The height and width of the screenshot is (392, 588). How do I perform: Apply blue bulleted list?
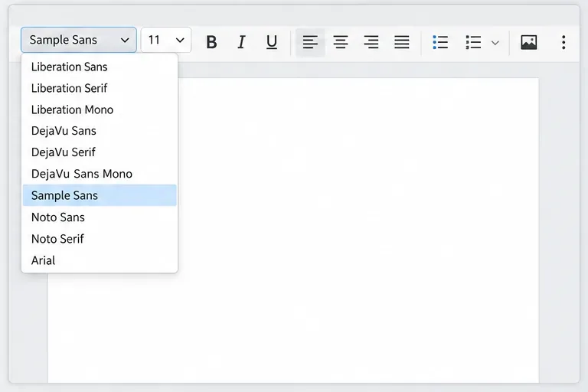[440, 41]
